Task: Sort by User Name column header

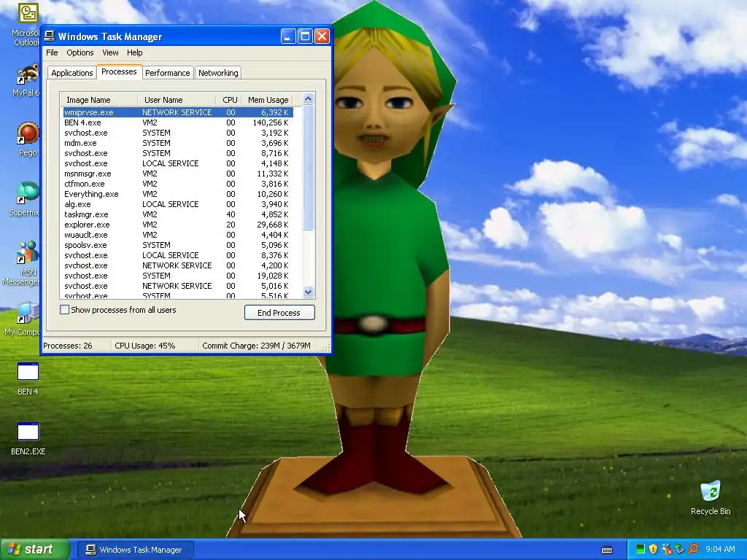Action: click(x=177, y=99)
